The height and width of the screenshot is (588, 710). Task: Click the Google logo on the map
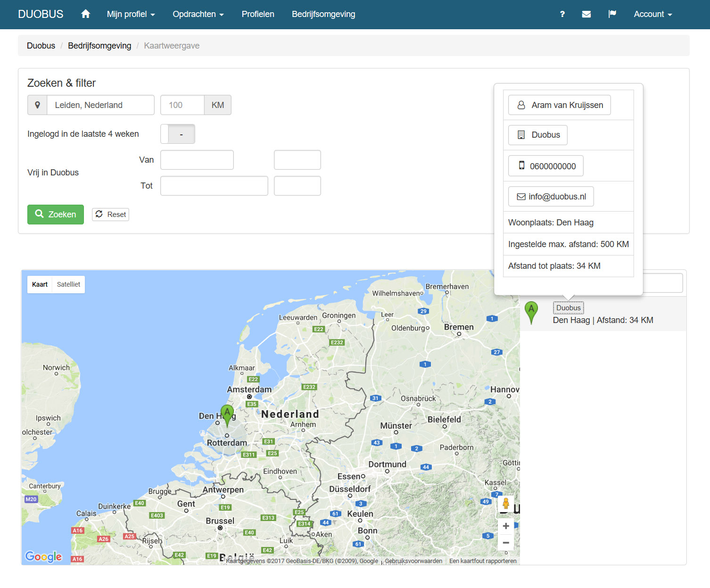[43, 556]
